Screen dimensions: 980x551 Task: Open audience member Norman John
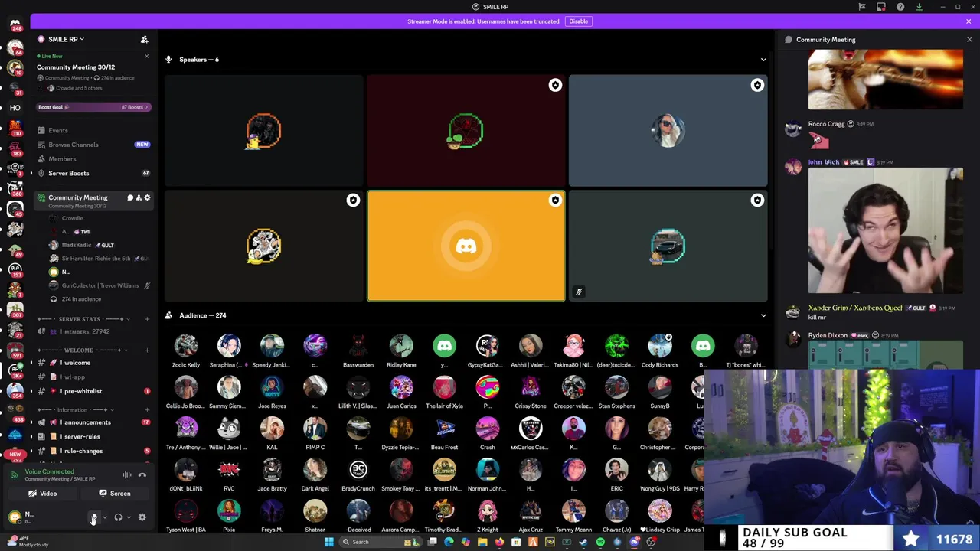(x=487, y=475)
